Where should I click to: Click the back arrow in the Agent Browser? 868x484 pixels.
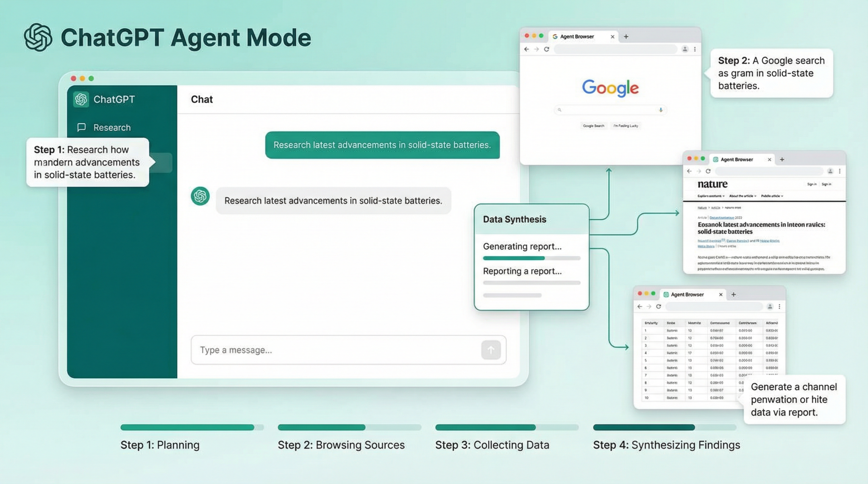526,49
